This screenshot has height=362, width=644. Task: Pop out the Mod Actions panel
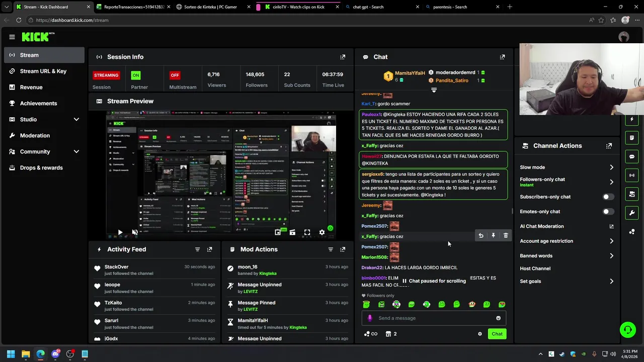[x=343, y=249]
